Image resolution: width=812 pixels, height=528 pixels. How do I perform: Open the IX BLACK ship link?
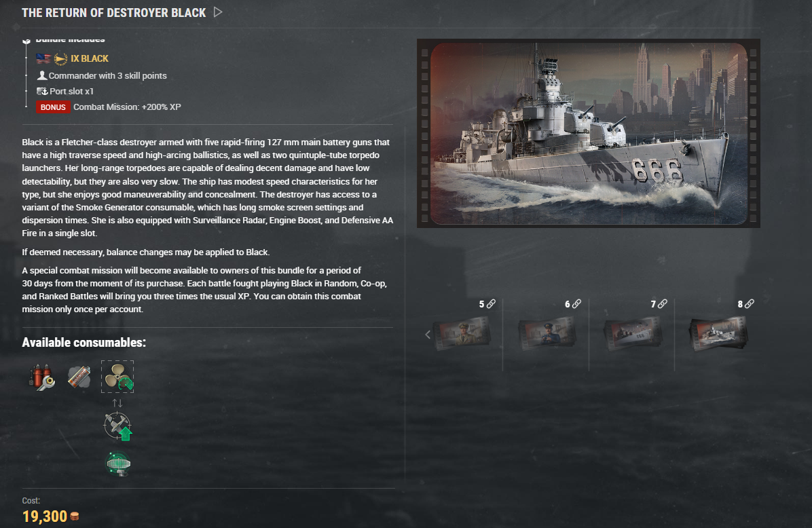pos(89,58)
